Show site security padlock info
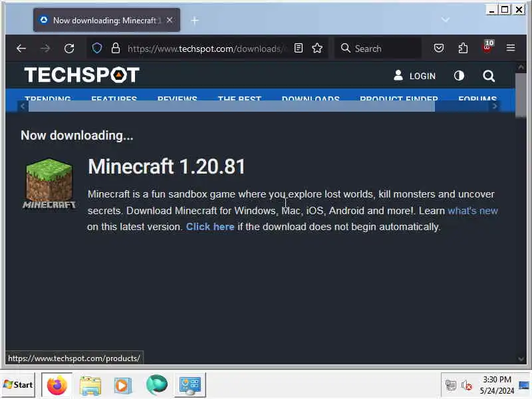The width and height of the screenshot is (532, 399). 116,48
